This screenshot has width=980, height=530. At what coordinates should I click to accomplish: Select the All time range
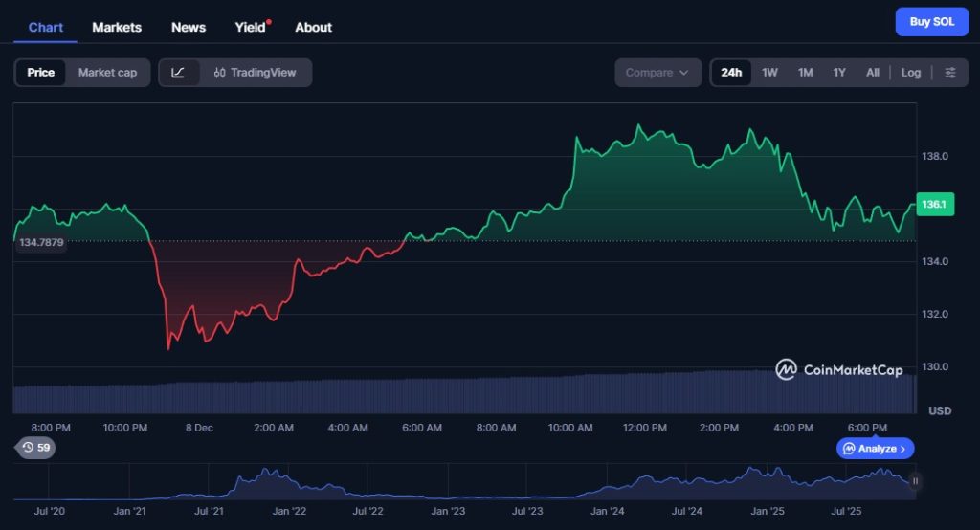(x=872, y=73)
